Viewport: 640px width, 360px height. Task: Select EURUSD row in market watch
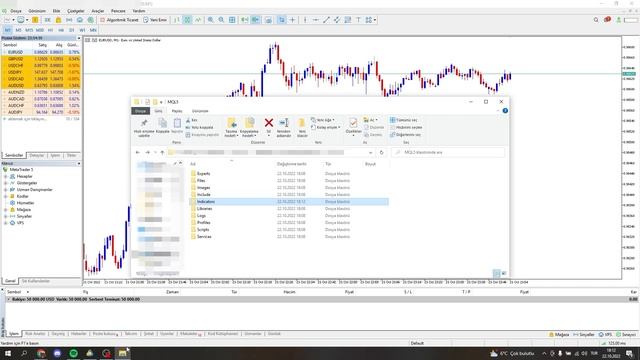pos(41,52)
